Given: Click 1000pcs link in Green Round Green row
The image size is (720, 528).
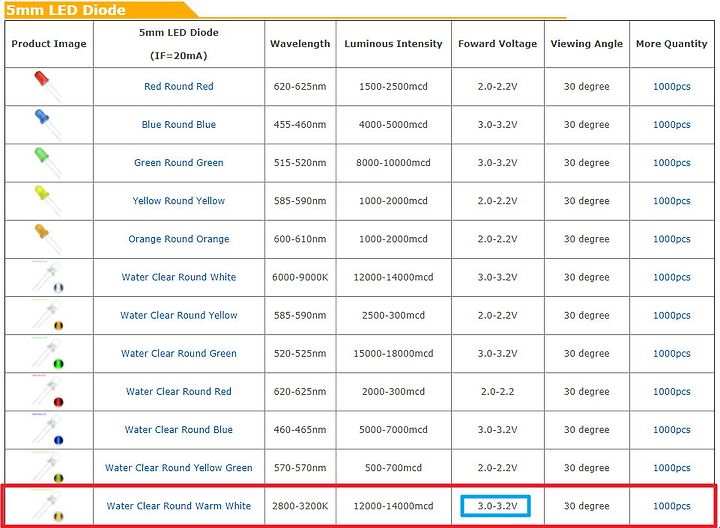Looking at the screenshot, I should (x=671, y=163).
